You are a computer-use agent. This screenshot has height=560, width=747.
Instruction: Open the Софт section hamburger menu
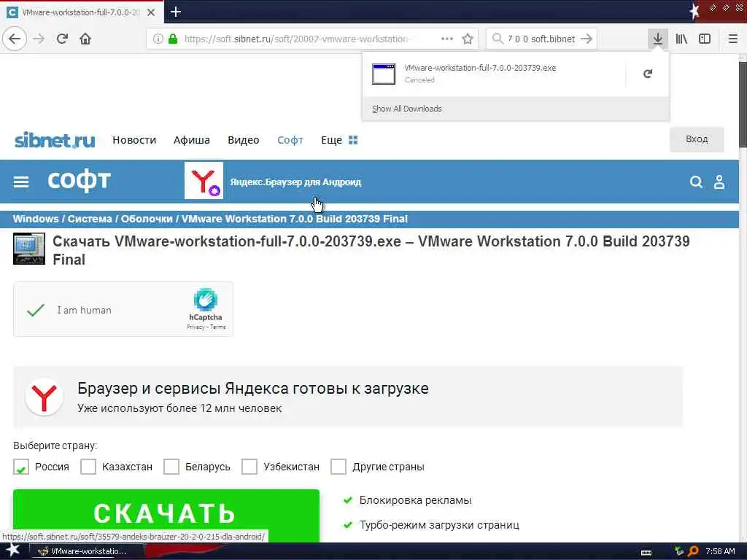(x=21, y=182)
